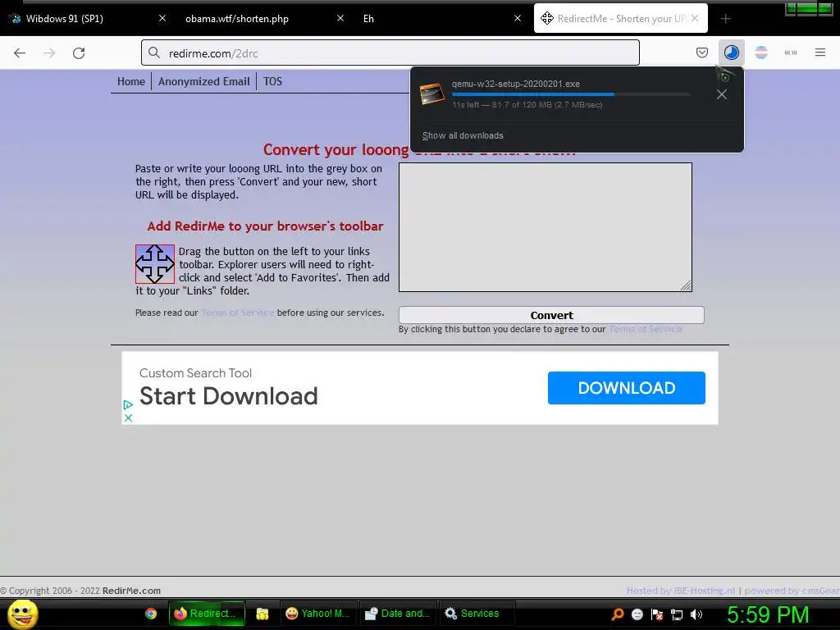Click the blue DOWNLOAD ad button
Viewport: 840px width, 630px height.
[626, 388]
